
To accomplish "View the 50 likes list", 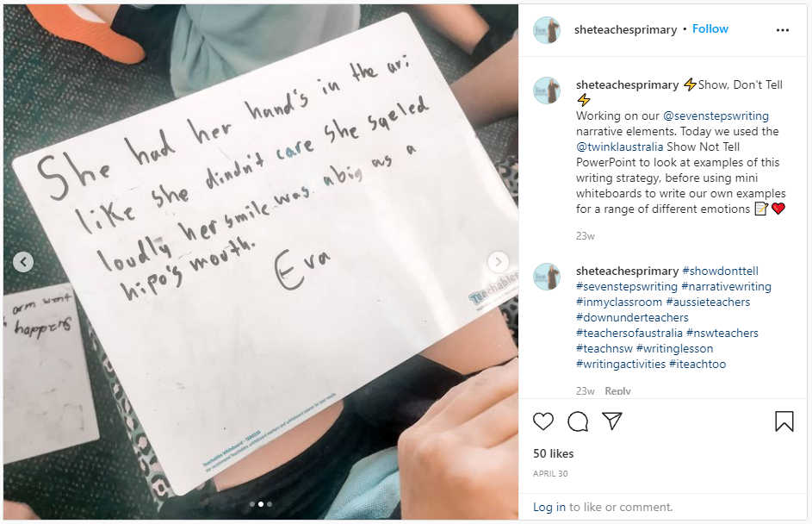I will point(553,453).
